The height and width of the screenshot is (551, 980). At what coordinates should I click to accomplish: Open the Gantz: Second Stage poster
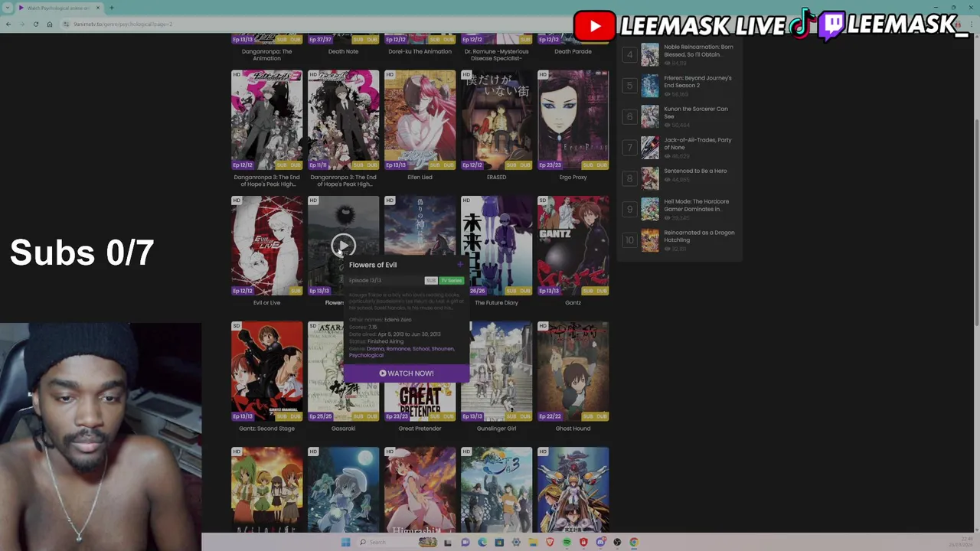266,370
